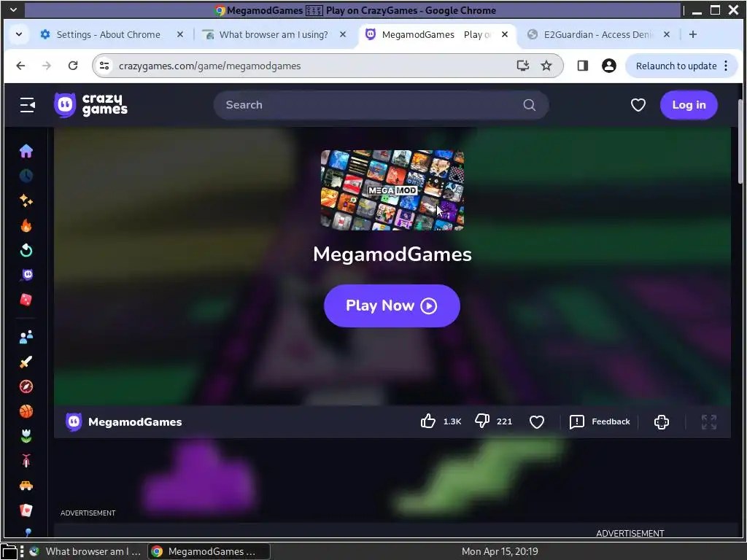The width and height of the screenshot is (747, 560).
Task: Open the Trending flame icon
Action: [x=26, y=225]
